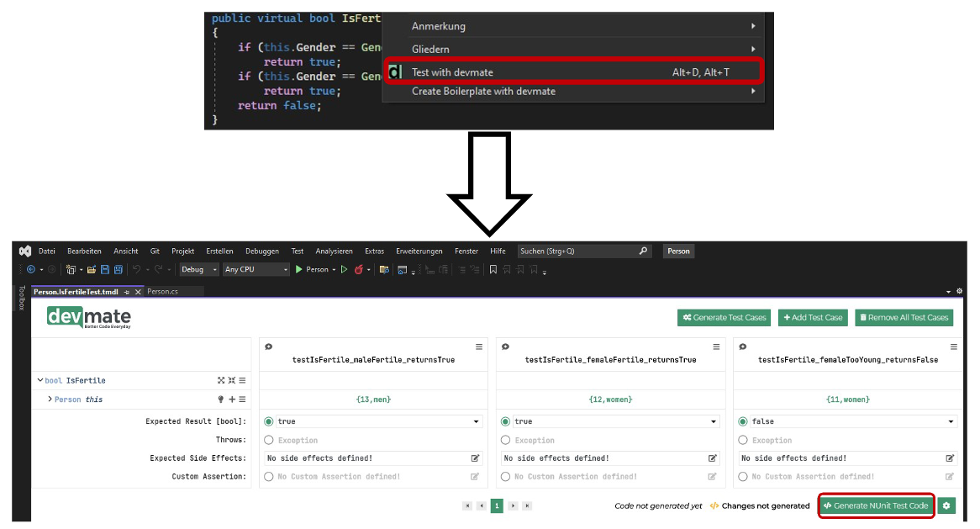This screenshot has height=529, width=980.
Task: Click Generate Test Cases button
Action: coord(724,318)
